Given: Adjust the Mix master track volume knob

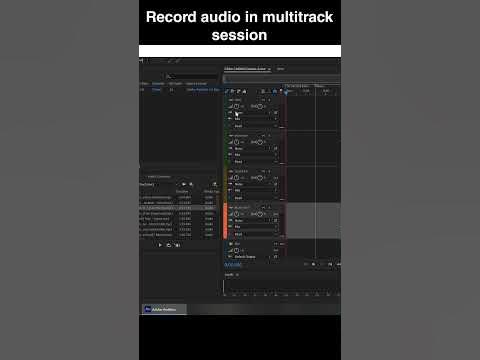Looking at the screenshot, I should (x=236, y=250).
